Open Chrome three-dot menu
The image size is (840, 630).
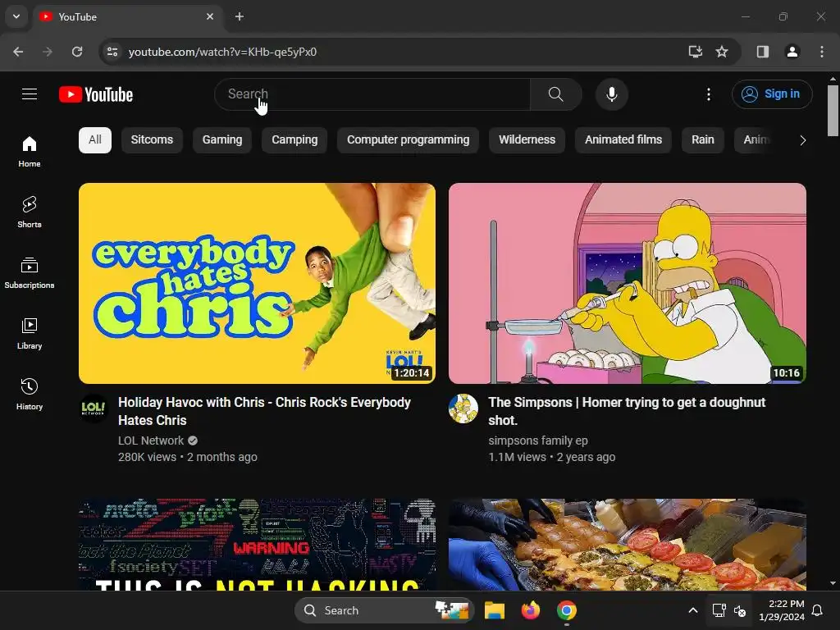click(x=822, y=52)
